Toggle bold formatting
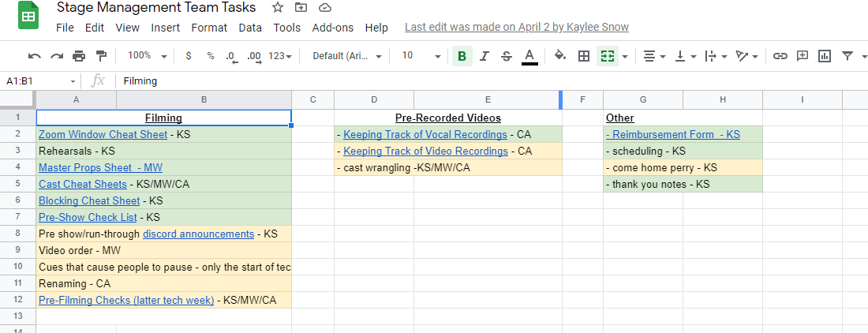 coord(462,56)
